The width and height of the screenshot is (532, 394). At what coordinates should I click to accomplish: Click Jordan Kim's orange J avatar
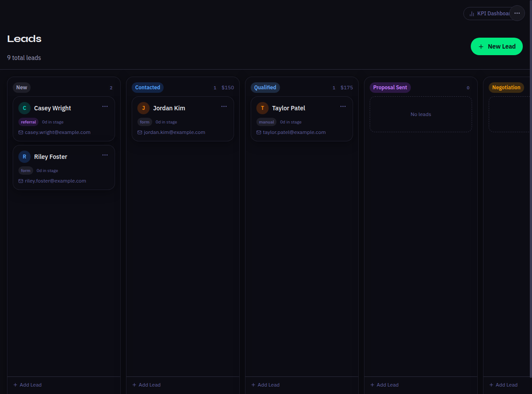[x=143, y=108]
